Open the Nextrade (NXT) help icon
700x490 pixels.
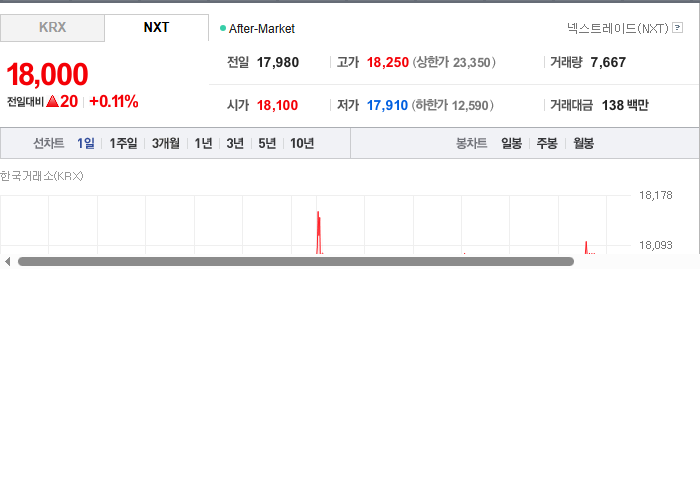677,28
